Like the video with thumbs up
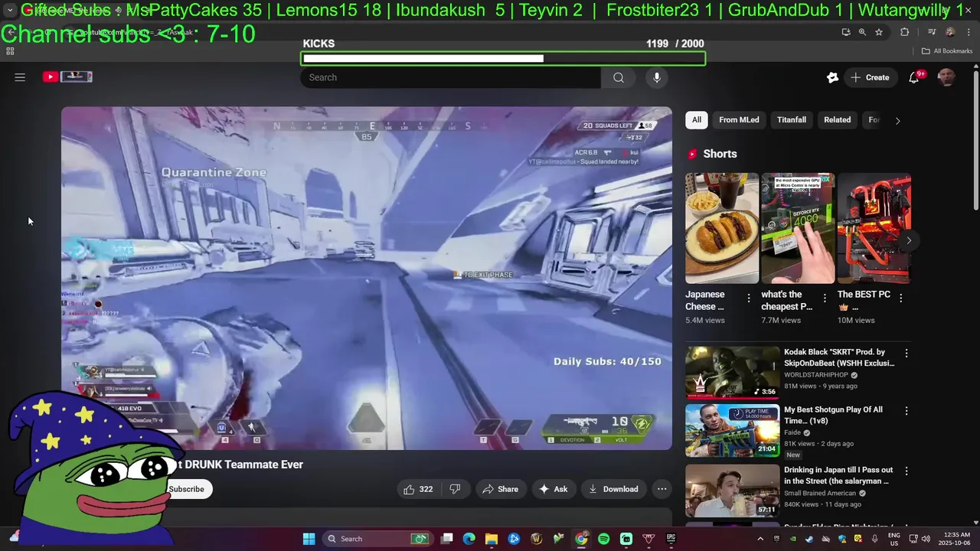This screenshot has width=980, height=551. tap(418, 489)
